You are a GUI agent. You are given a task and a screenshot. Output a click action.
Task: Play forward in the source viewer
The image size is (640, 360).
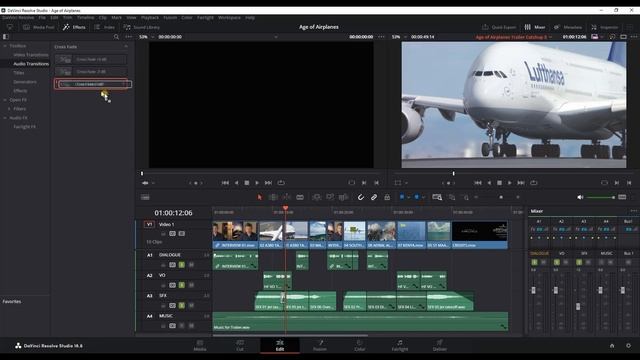tap(257, 183)
